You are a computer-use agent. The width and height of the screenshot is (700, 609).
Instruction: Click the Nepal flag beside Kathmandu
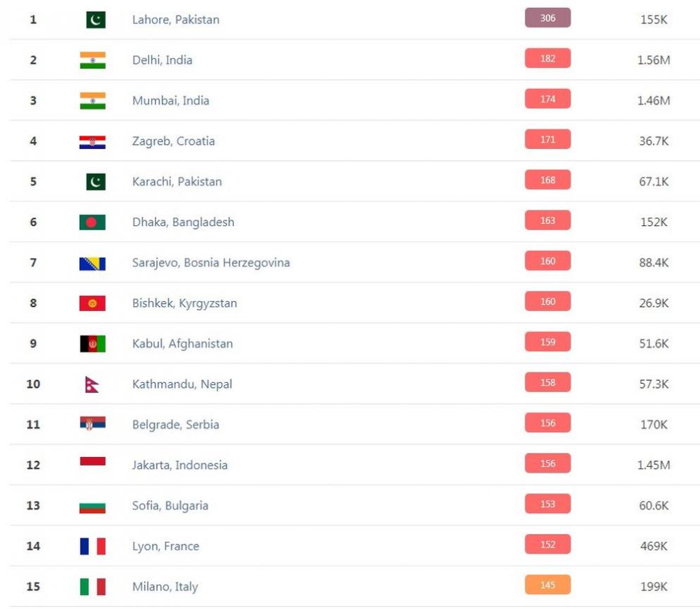(93, 384)
